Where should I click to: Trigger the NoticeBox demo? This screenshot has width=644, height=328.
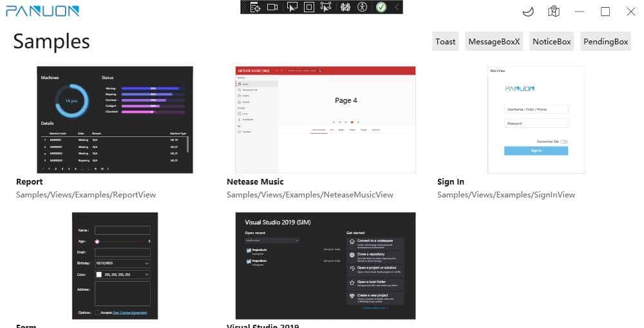pyautogui.click(x=552, y=41)
